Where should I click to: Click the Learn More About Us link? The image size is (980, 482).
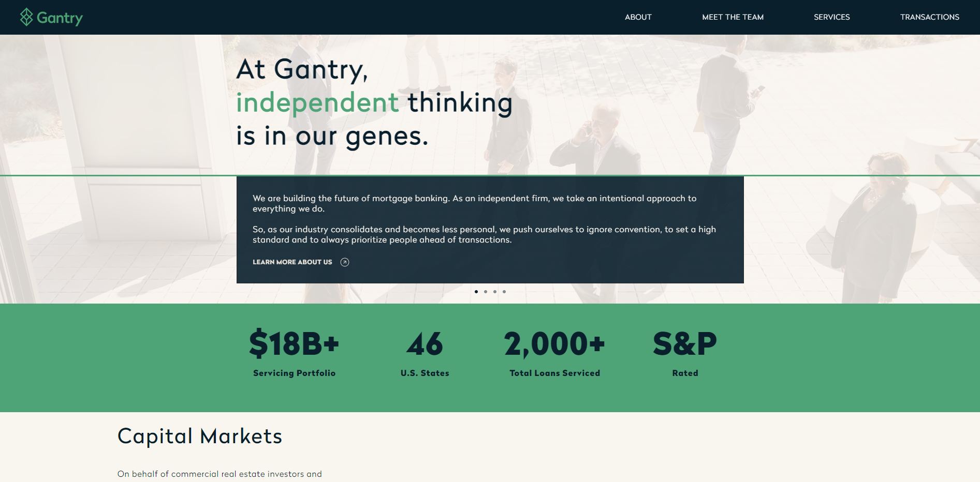[292, 262]
